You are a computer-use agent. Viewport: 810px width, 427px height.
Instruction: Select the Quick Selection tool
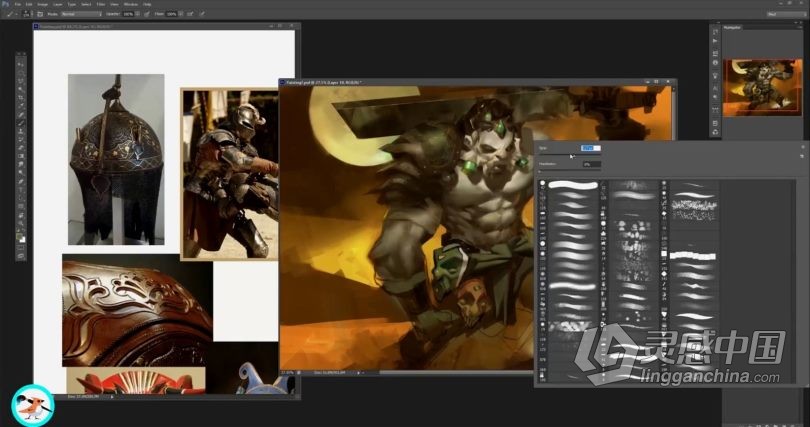click(21, 89)
